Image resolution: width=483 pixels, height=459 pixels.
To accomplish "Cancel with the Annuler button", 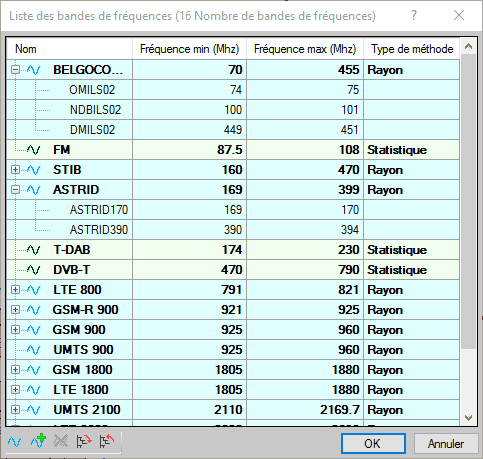I will point(446,444).
